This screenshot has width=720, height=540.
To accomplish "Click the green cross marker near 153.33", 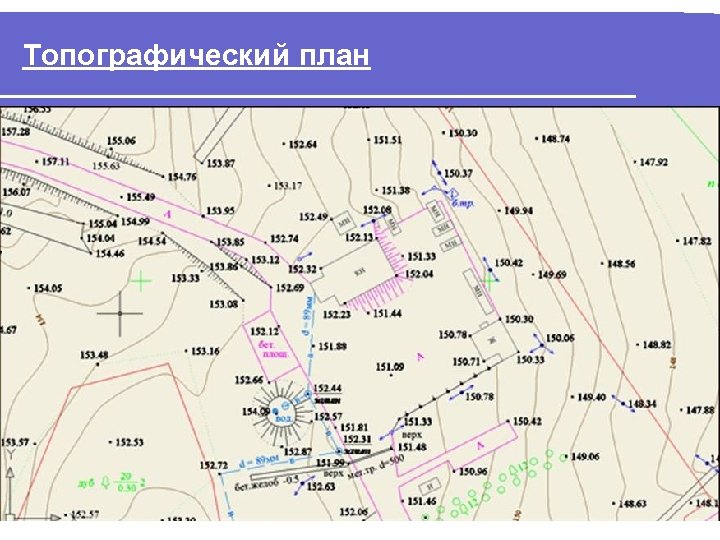I will 141,281.
